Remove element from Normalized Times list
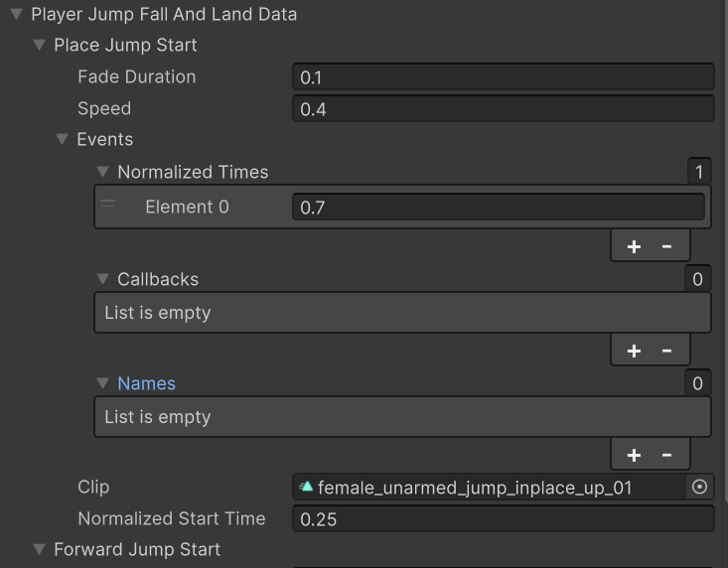 click(666, 246)
